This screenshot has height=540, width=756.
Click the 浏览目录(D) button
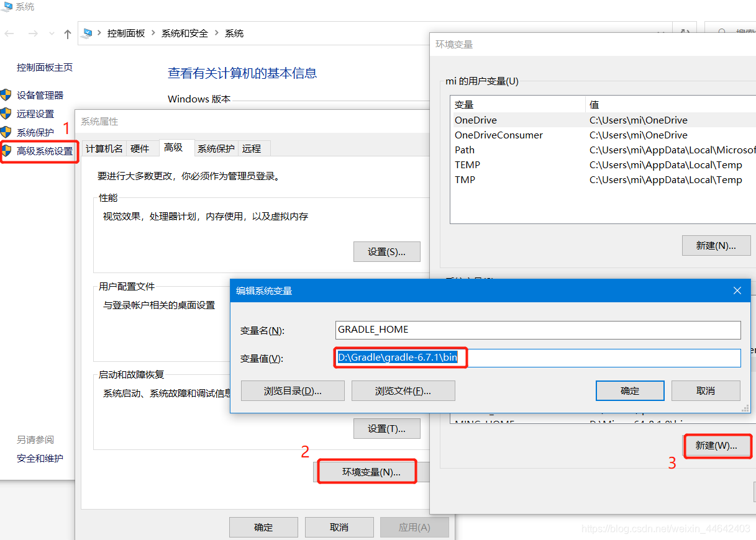(x=293, y=390)
